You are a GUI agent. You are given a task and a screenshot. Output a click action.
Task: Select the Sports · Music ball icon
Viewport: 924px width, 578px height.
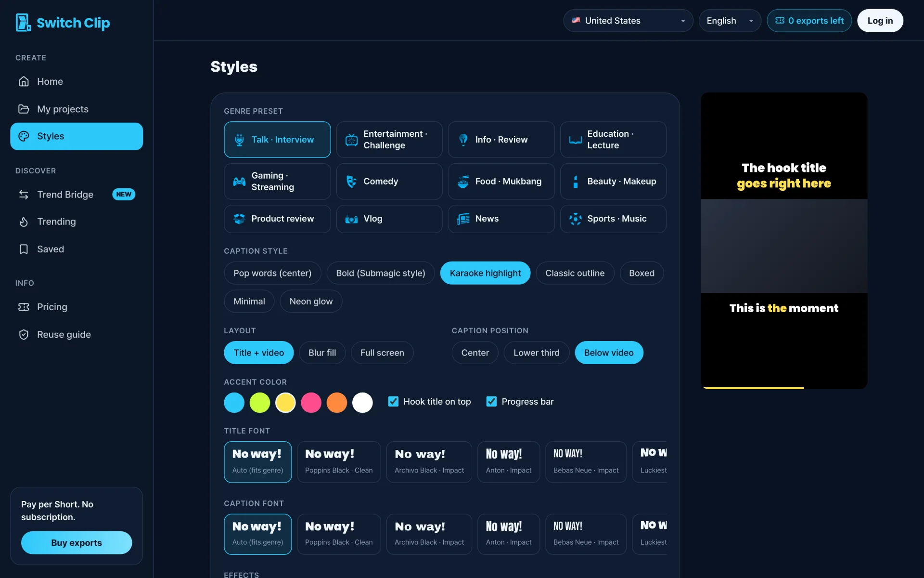[575, 219]
